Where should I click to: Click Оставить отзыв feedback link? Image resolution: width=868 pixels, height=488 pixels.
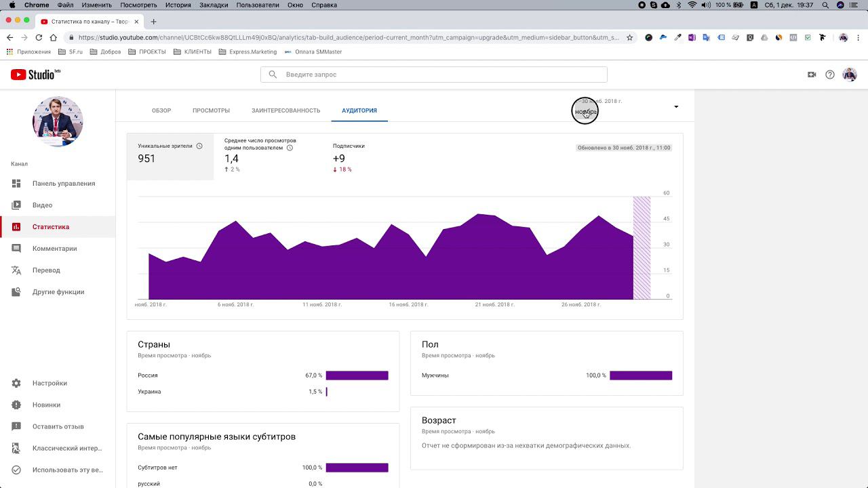point(58,426)
